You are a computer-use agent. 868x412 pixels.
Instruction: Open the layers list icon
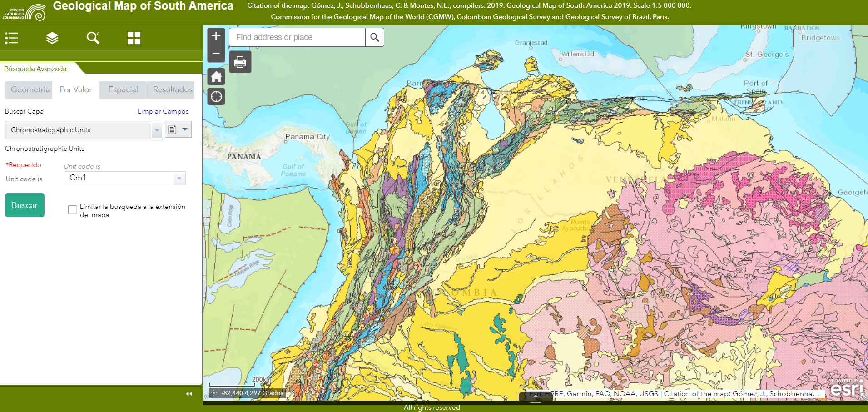coord(52,38)
